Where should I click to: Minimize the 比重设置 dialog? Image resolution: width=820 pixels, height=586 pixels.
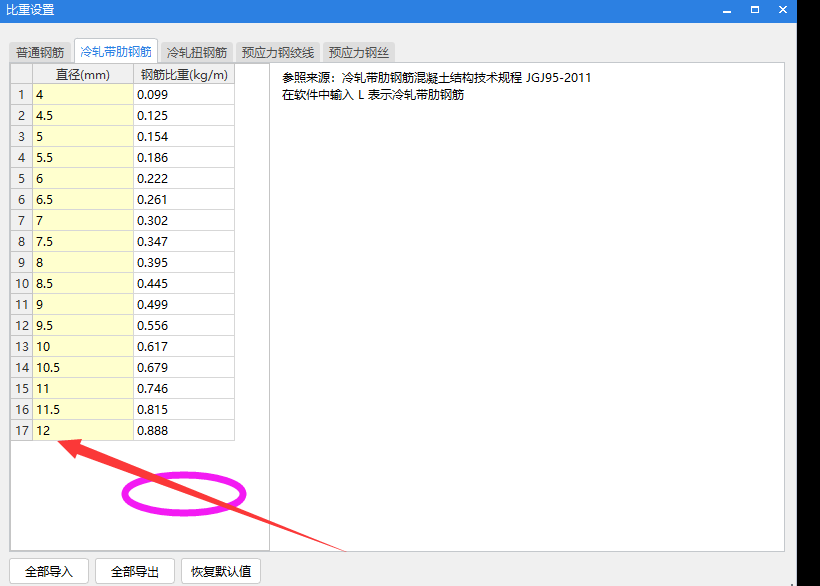pos(726,9)
